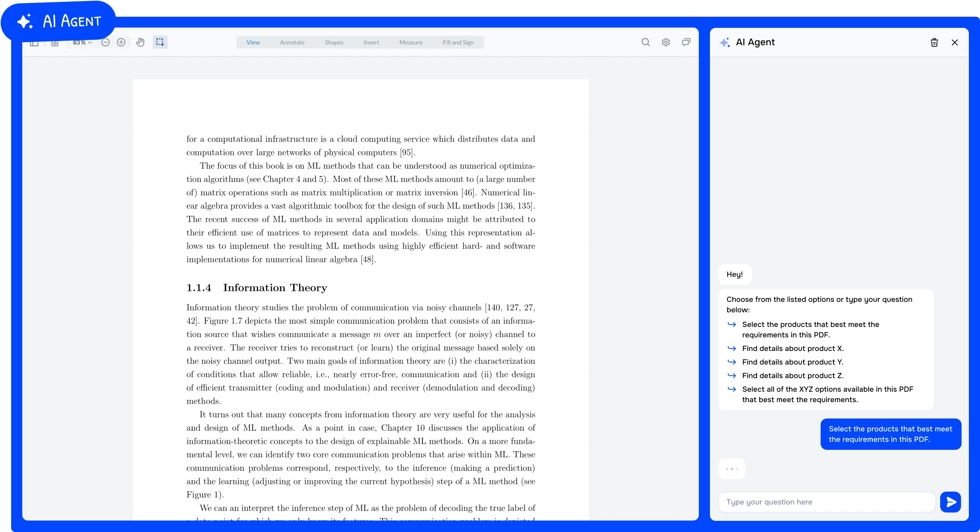
Task: Choose the suggestion 'Select the products that best meet'
Action: pyautogui.click(x=810, y=330)
